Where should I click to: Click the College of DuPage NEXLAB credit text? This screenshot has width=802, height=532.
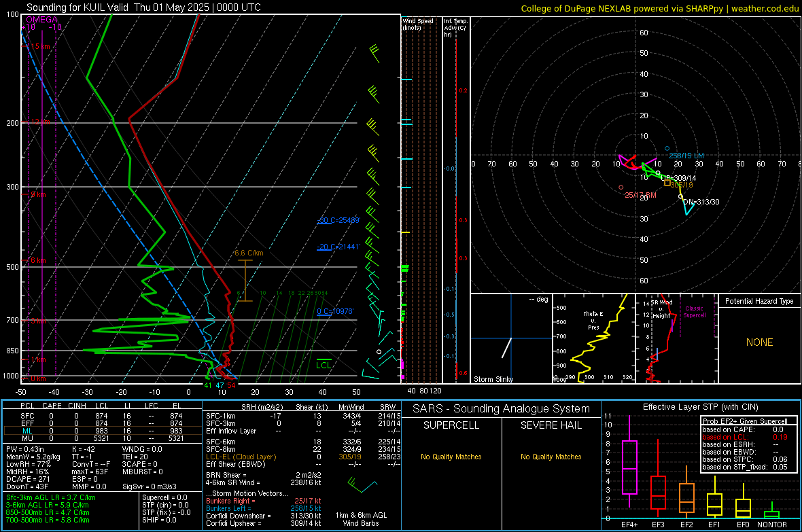[x=660, y=8]
